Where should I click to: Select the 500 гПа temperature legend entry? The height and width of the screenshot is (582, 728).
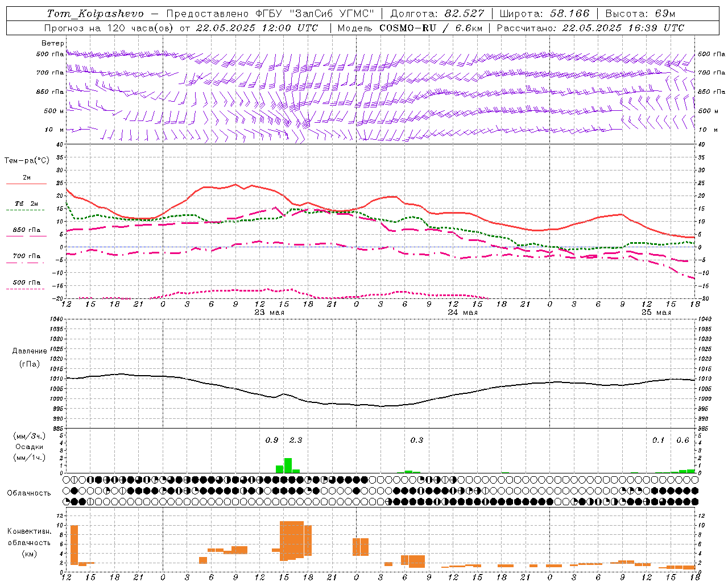[27, 282]
